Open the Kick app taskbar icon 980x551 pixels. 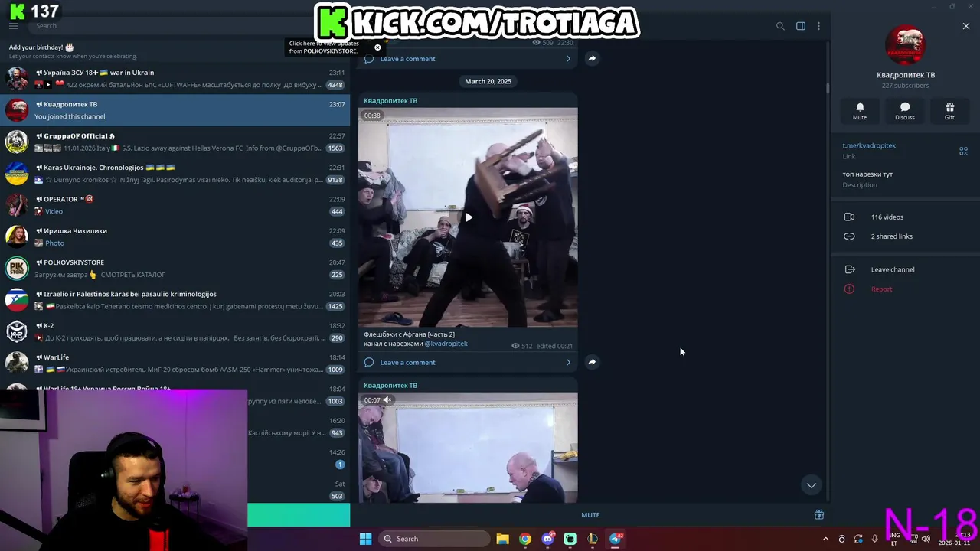click(570, 539)
